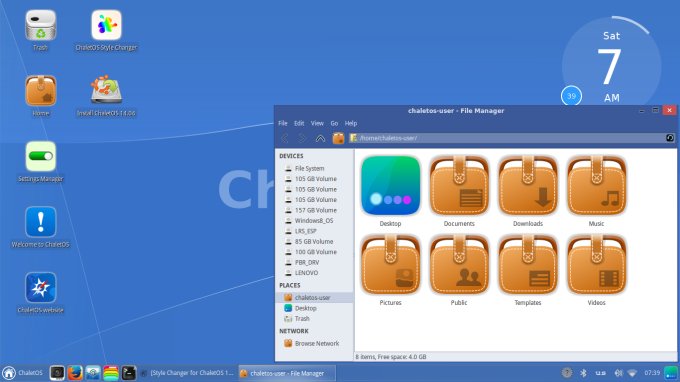This screenshot has height=382, width=680.
Task: Click the home folder toolbar icon
Action: pyautogui.click(x=338, y=138)
